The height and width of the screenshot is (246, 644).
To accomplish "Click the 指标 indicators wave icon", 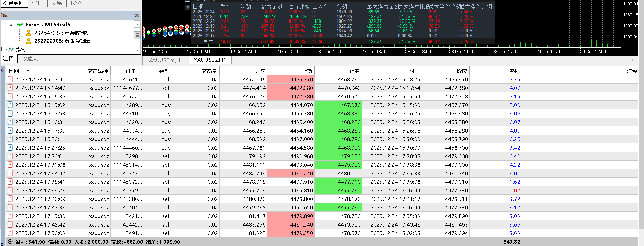I will pos(11,49).
